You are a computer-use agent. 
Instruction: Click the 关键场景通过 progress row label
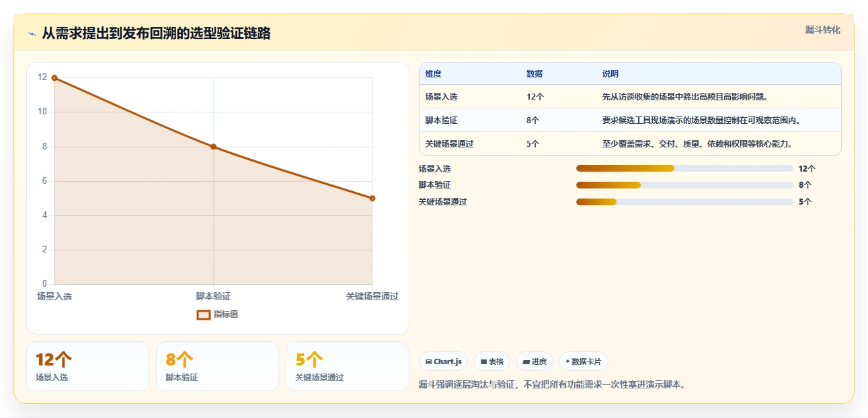point(443,201)
